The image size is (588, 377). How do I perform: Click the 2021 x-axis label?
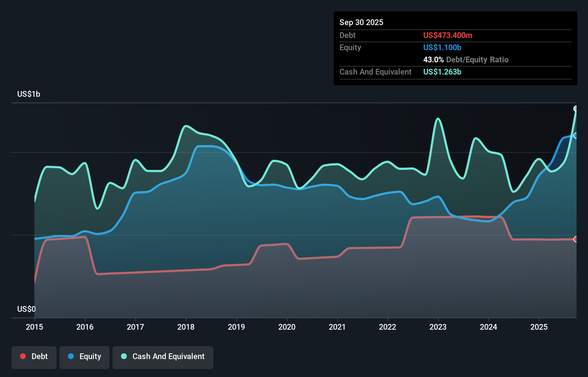[x=337, y=327]
